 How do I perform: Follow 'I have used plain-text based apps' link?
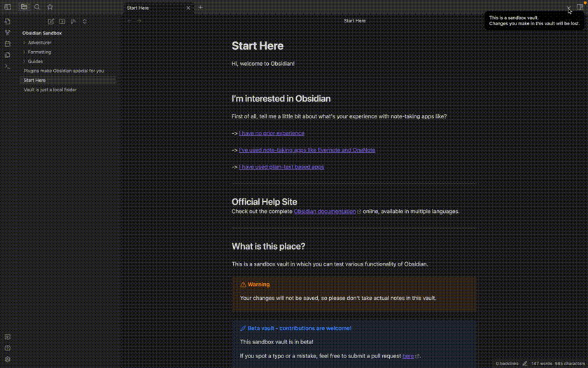(x=281, y=167)
